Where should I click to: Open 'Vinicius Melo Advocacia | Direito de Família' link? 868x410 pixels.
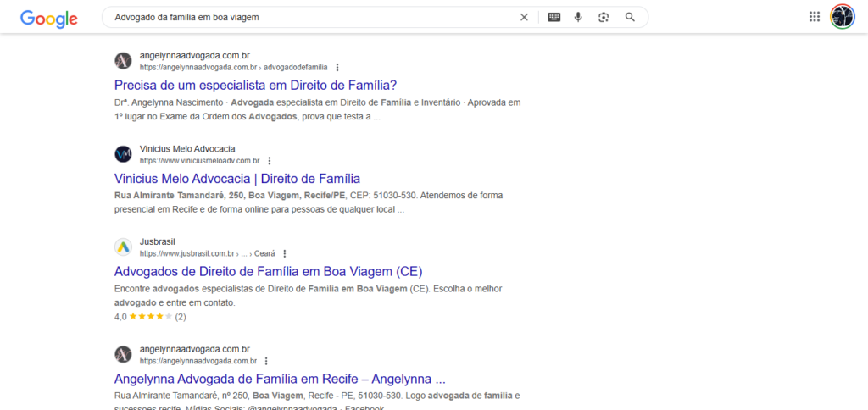click(x=237, y=178)
